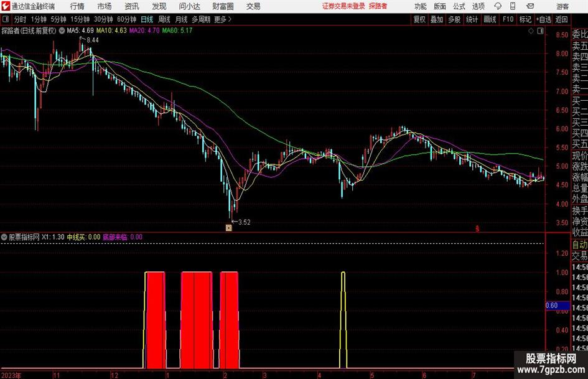Click the 叠加 overlay toolbar button

[437, 19]
